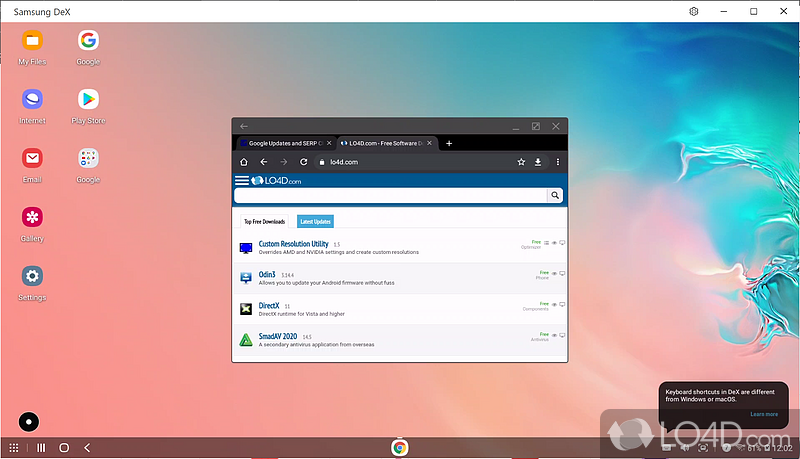This screenshot has height=459, width=800.
Task: Click the screenshot capture icon in DeX tray
Action: click(703, 448)
